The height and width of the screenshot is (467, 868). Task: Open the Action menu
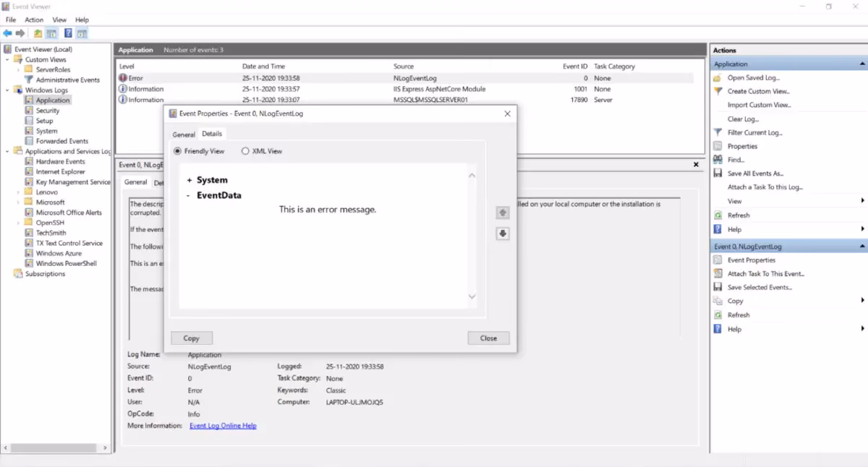click(34, 20)
